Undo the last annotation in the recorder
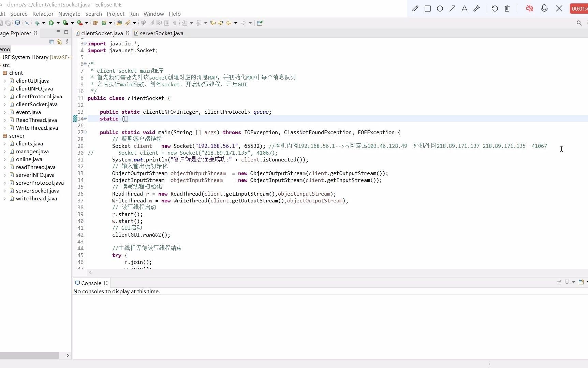 pyautogui.click(x=495, y=9)
